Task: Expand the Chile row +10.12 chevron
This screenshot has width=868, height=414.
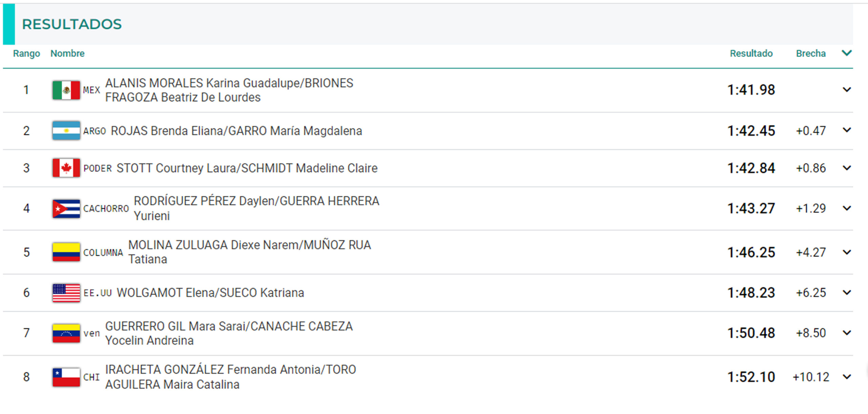Action: [x=847, y=377]
